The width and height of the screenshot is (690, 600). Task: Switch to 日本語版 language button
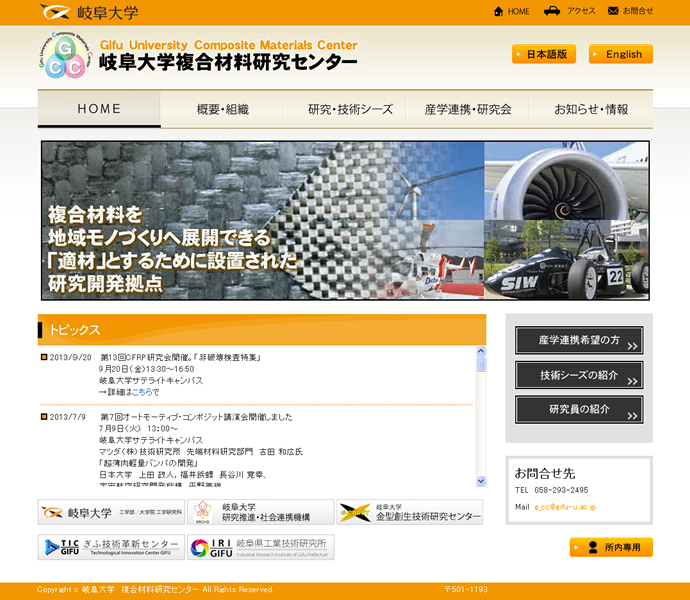click(544, 54)
